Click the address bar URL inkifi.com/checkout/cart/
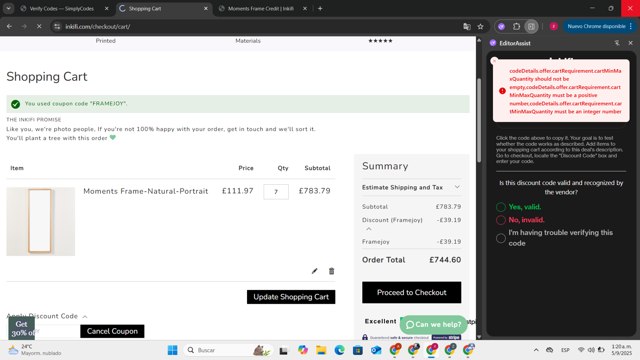 [98, 27]
